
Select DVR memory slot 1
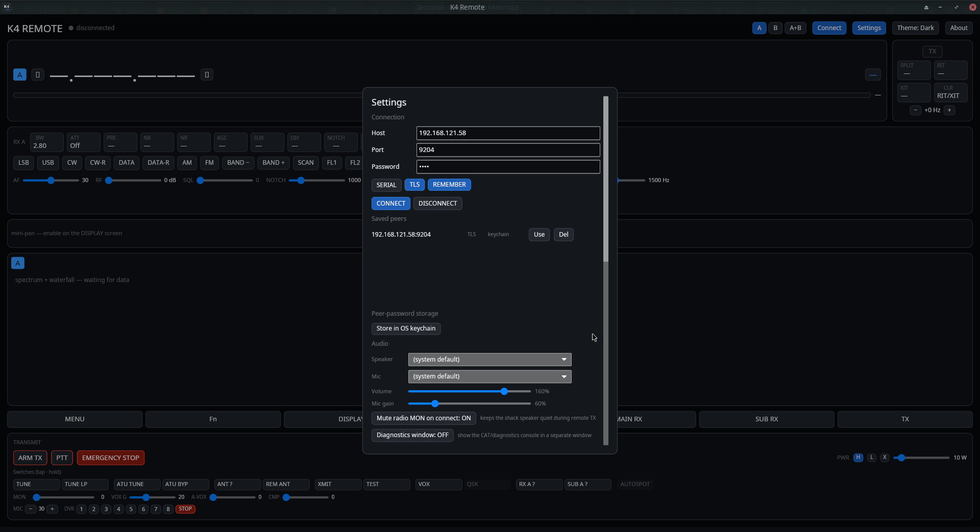click(81, 509)
